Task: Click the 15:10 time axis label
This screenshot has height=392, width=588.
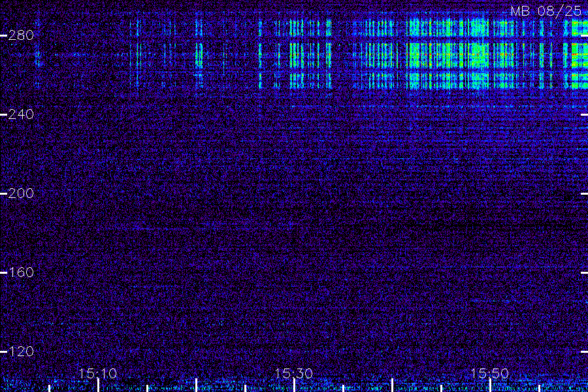Action: pos(98,374)
